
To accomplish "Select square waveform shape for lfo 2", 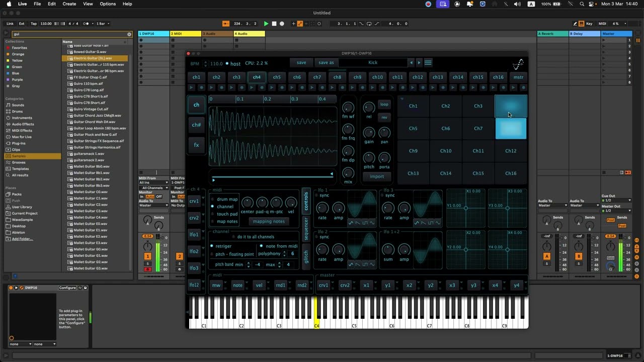I will [x=366, y=264].
